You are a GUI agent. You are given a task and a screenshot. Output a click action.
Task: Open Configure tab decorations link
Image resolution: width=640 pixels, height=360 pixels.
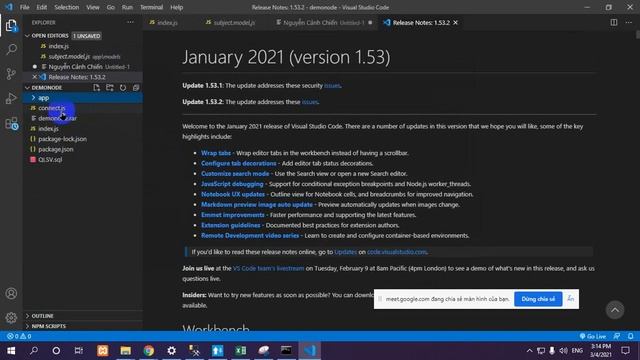239,163
